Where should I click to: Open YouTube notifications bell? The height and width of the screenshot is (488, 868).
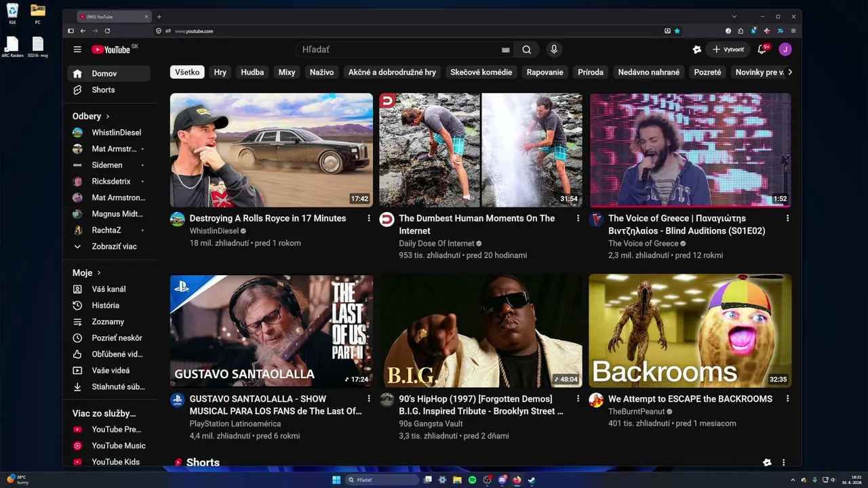pyautogui.click(x=762, y=49)
